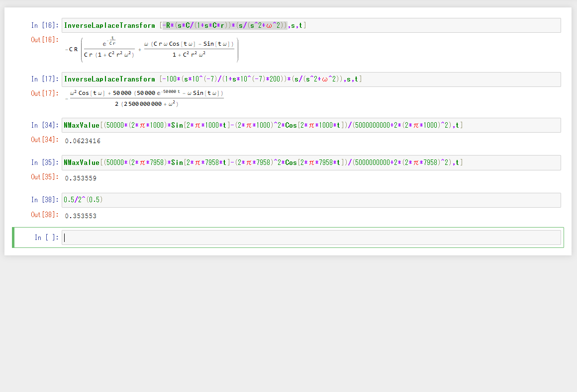This screenshot has width=577, height=392.
Task: Click the In [16] InverseLaplaceTransform code cell
Action: (x=311, y=25)
